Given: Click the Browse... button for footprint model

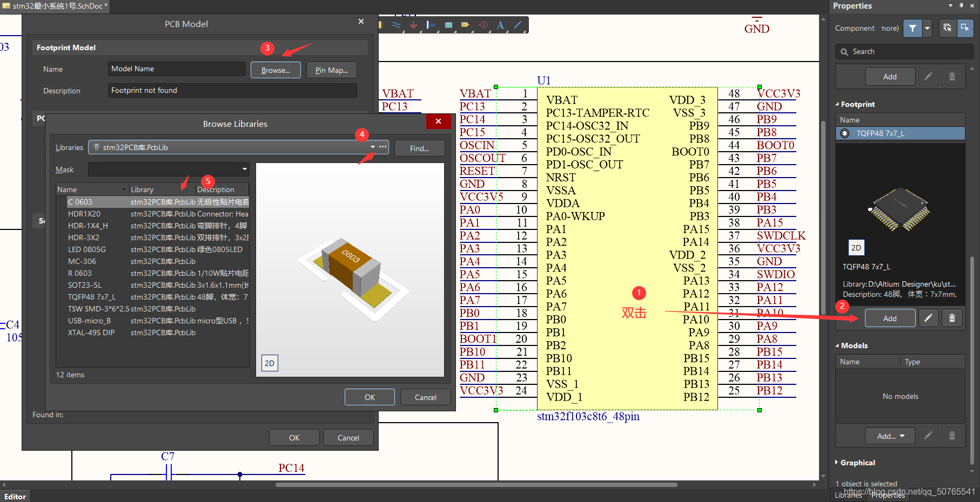Looking at the screenshot, I should [276, 70].
